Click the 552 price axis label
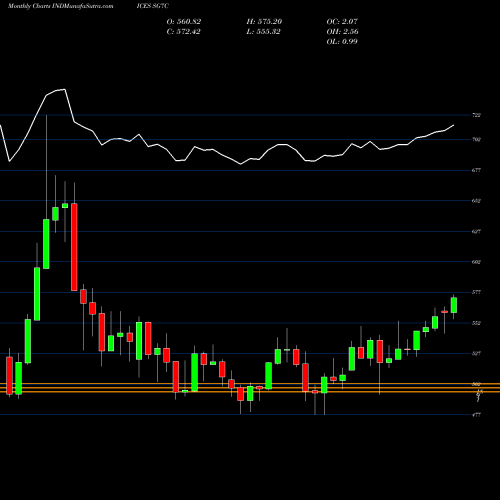 point(476,323)
